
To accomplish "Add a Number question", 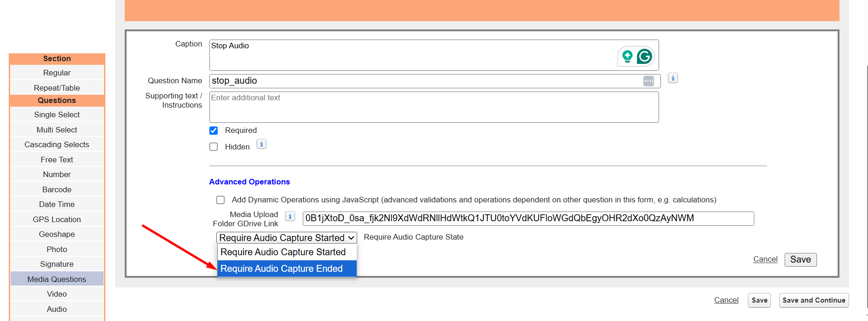I will pyautogui.click(x=57, y=174).
